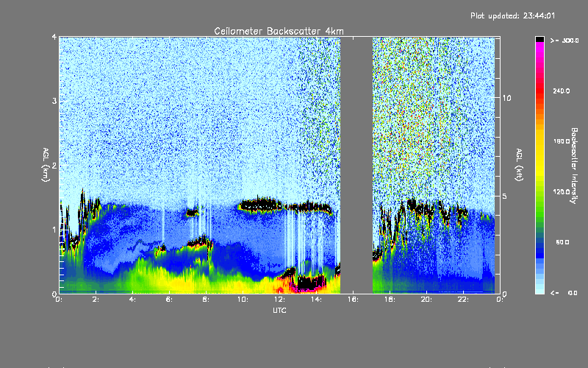Click the '240.0' colorbar value
This screenshot has width=588, height=368.
click(562, 91)
